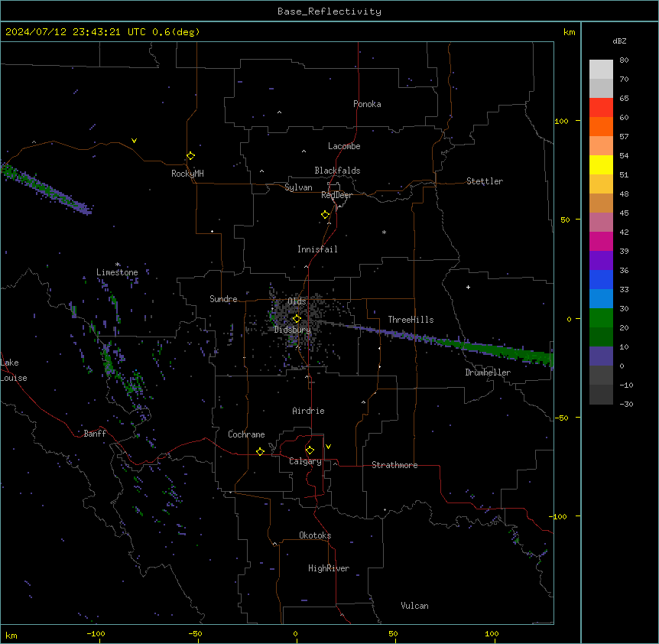Click the Sylvan label
This screenshot has height=644, width=659.
coord(298,187)
